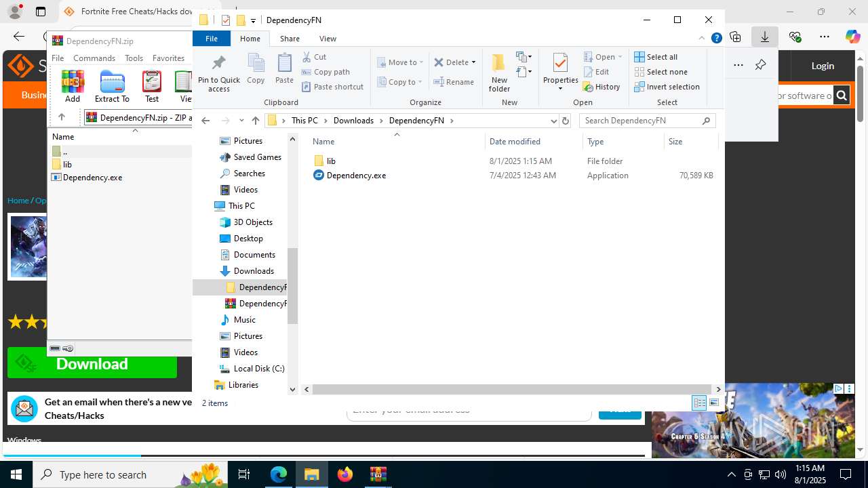Click the Properties ribbon button

click(x=560, y=72)
